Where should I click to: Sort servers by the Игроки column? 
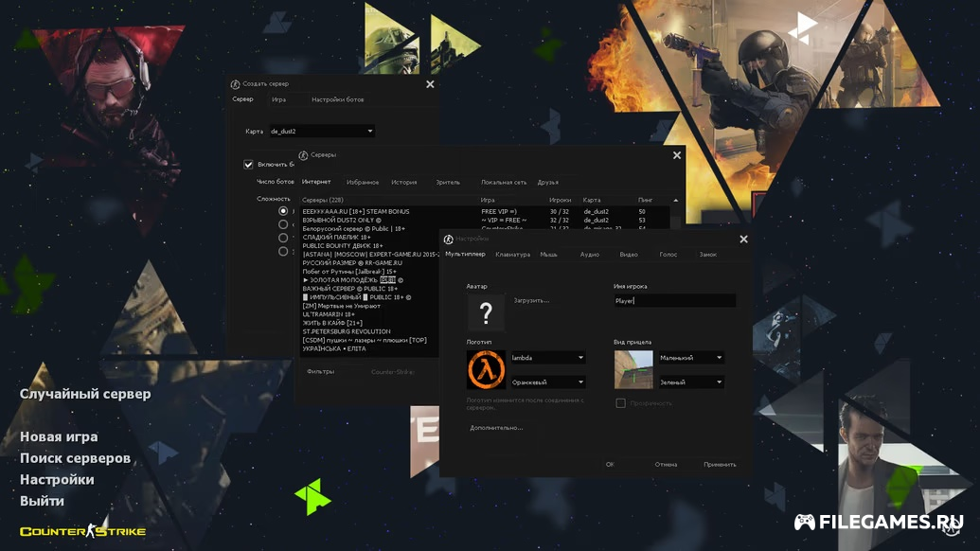coord(560,200)
